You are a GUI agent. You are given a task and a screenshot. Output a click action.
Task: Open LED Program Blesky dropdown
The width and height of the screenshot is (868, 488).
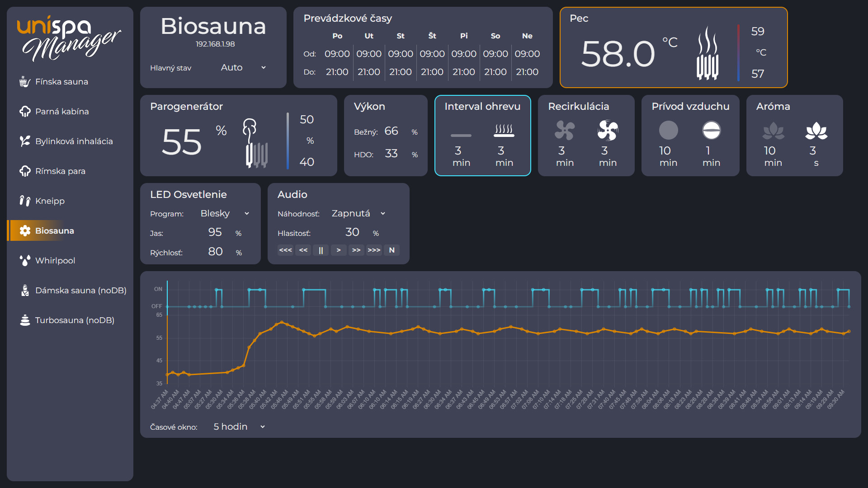point(225,213)
